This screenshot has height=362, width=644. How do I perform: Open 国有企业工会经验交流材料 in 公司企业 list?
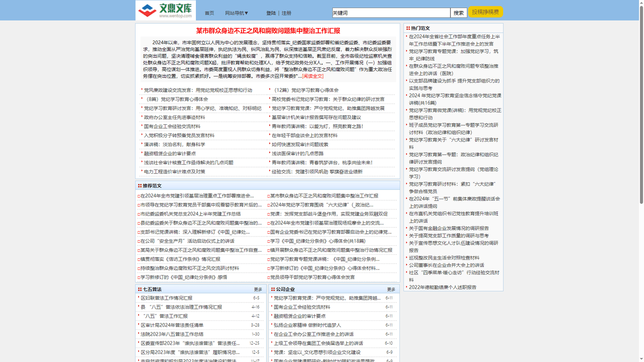(302, 307)
